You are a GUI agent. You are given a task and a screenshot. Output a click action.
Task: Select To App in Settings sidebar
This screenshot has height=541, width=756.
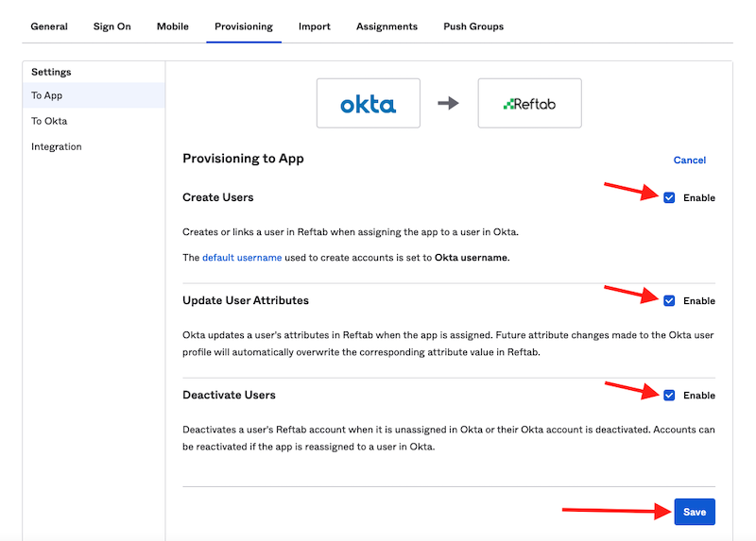pos(94,95)
